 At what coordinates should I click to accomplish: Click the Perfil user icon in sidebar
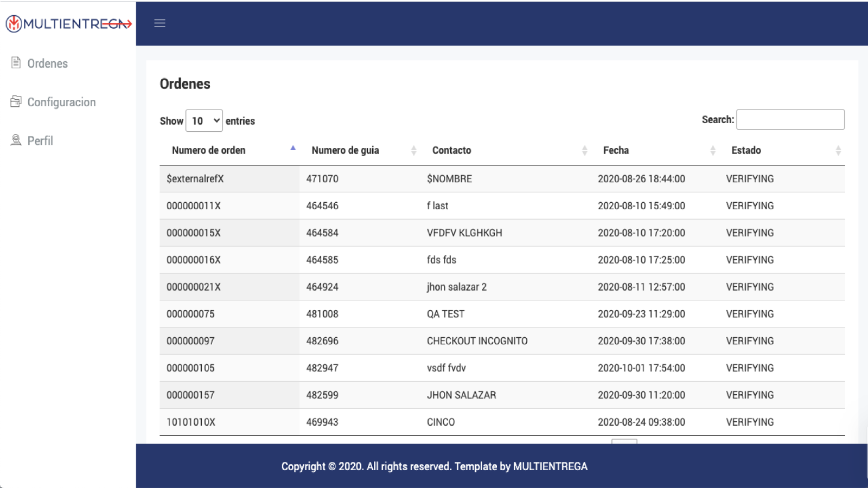[x=16, y=140]
